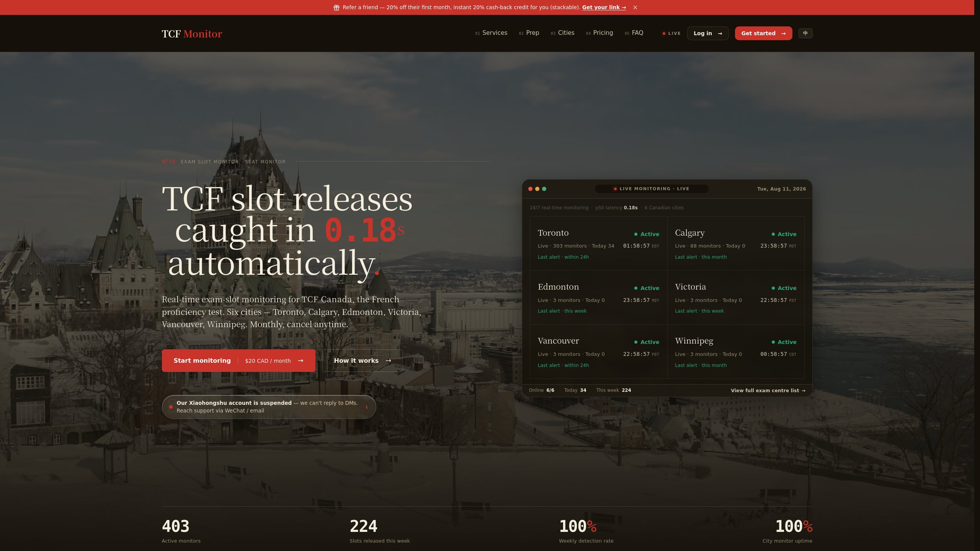Switch language with the 中 toggle
The height and width of the screenshot is (551, 980).
[805, 33]
